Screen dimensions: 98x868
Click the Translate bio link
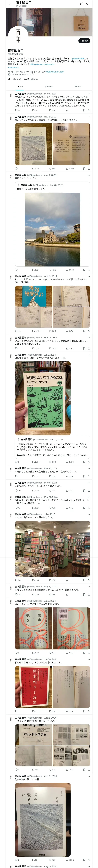[14, 68]
